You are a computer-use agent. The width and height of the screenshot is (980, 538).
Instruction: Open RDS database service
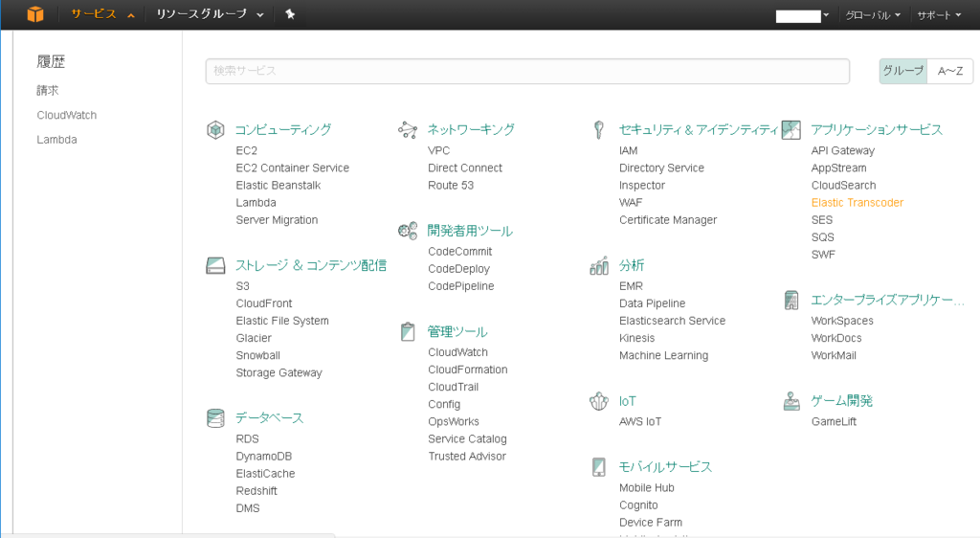[248, 439]
